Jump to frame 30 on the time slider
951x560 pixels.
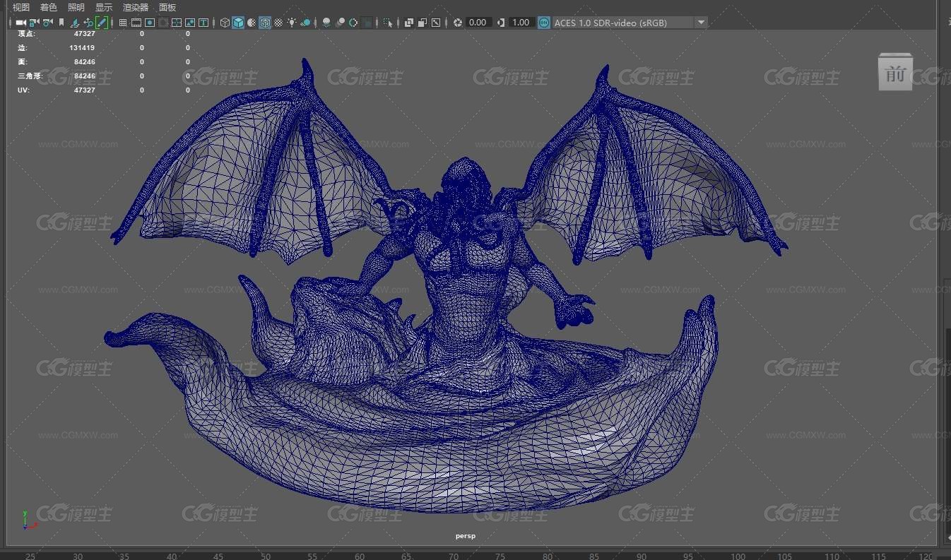78,556
